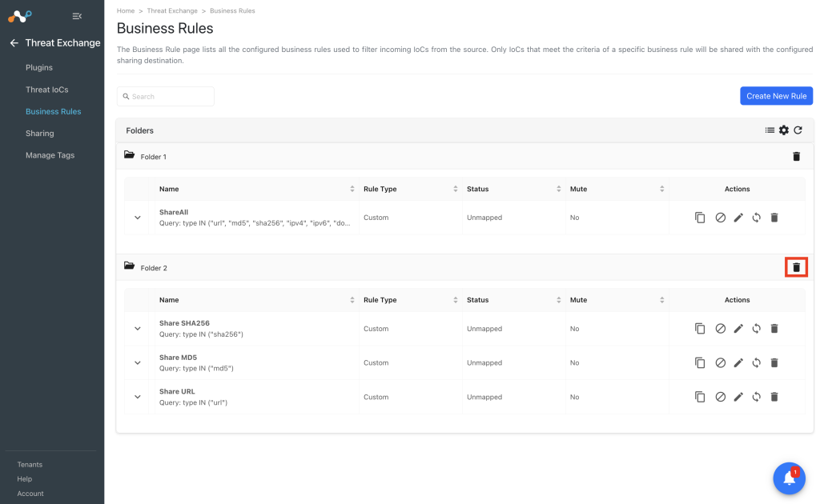Go to Threat Exchange breadcrumb link
This screenshot has height=504, width=820.
pos(172,10)
